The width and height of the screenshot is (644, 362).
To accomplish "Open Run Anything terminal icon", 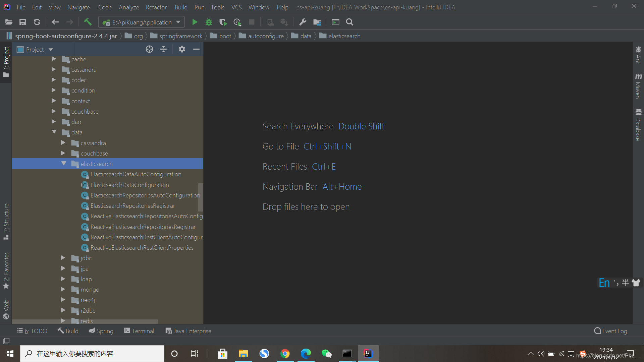I will pyautogui.click(x=335, y=22).
